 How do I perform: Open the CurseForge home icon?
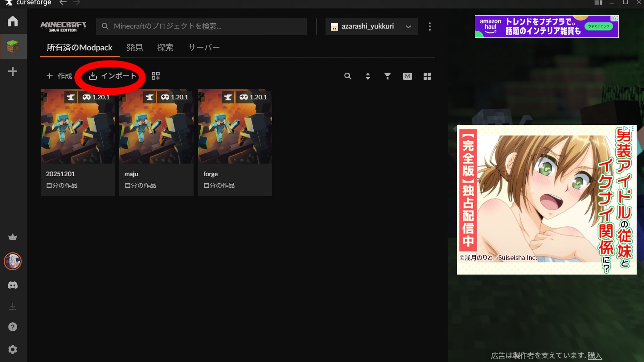tap(13, 21)
